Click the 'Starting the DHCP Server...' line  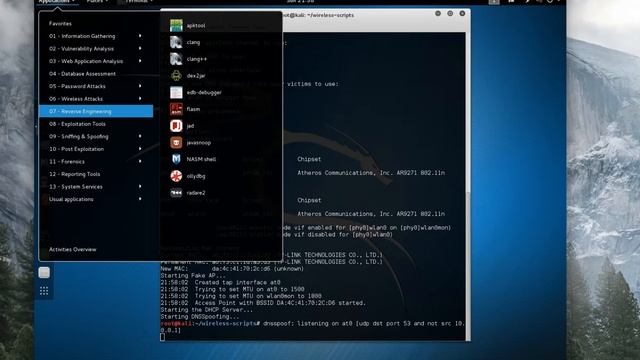tap(207, 310)
